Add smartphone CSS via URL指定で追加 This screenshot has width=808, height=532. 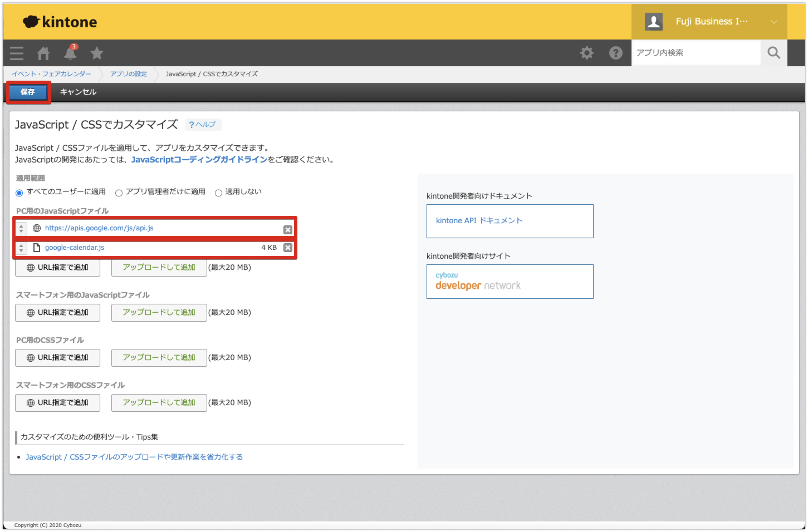pyautogui.click(x=57, y=403)
